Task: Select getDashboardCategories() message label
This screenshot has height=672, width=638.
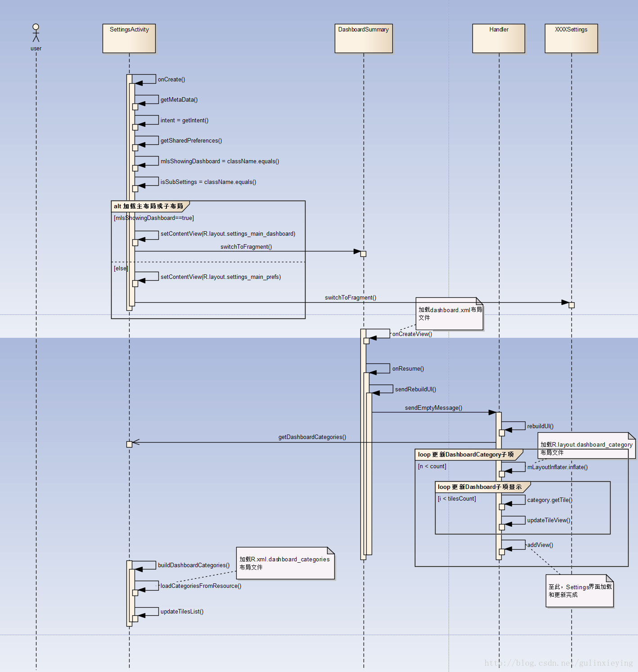Action: coord(312,437)
